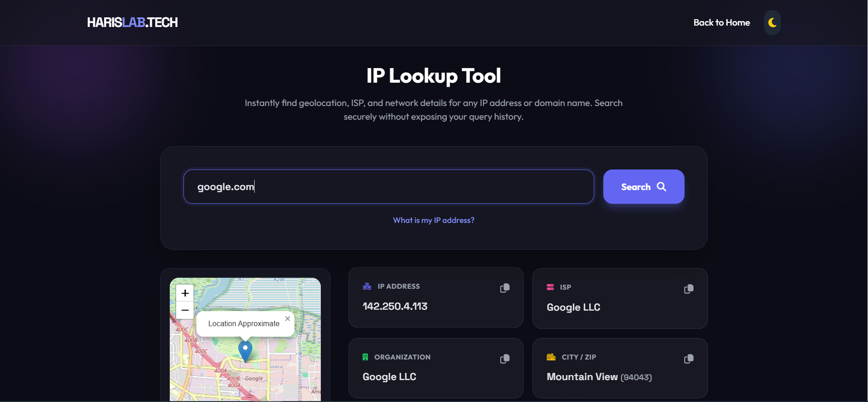
Task: Select the IP text 142.250.4.113
Action: [395, 307]
